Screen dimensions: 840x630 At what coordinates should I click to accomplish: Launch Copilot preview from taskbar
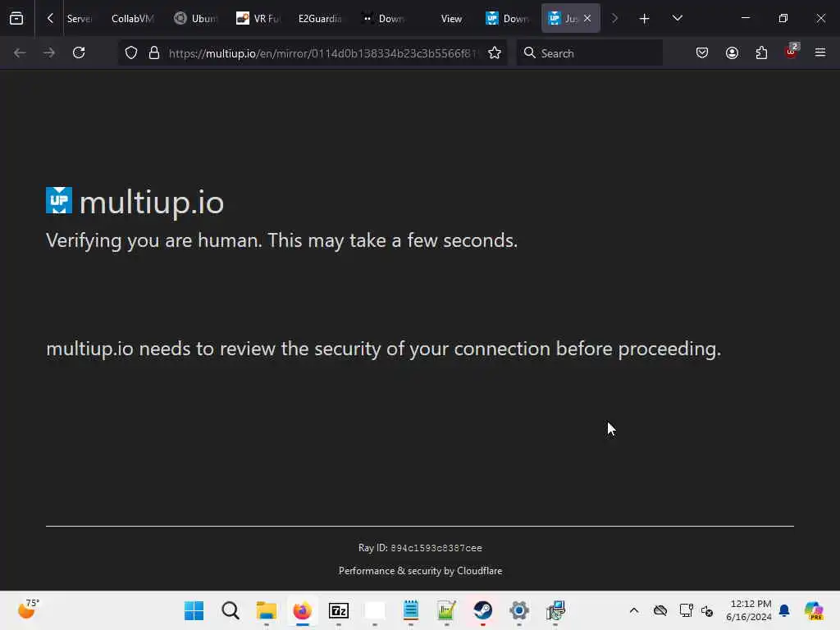[814, 610]
